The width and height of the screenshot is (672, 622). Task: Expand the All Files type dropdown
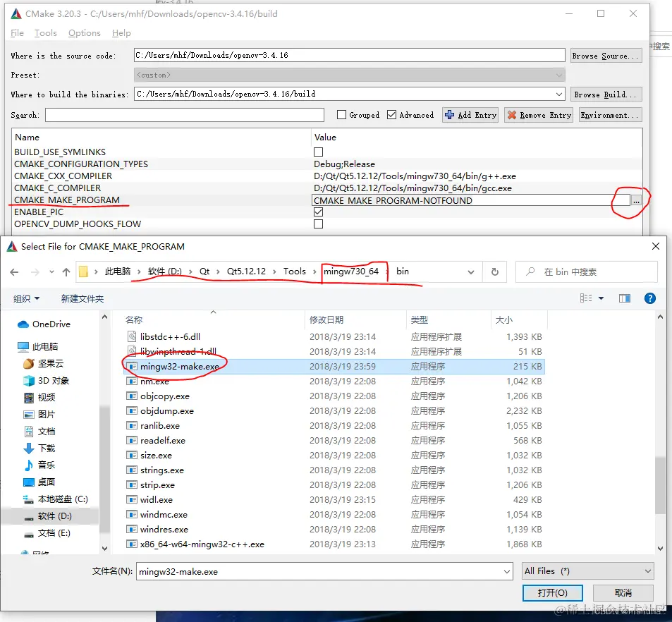(587, 571)
